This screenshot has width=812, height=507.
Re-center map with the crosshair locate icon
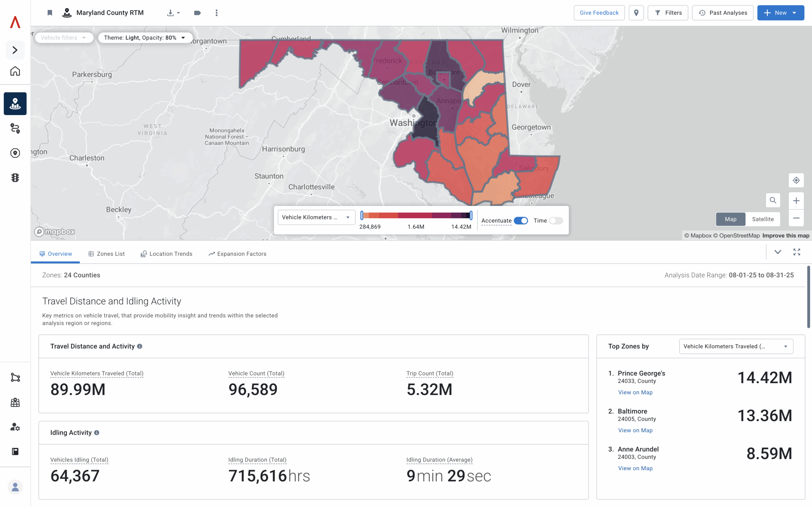(796, 180)
